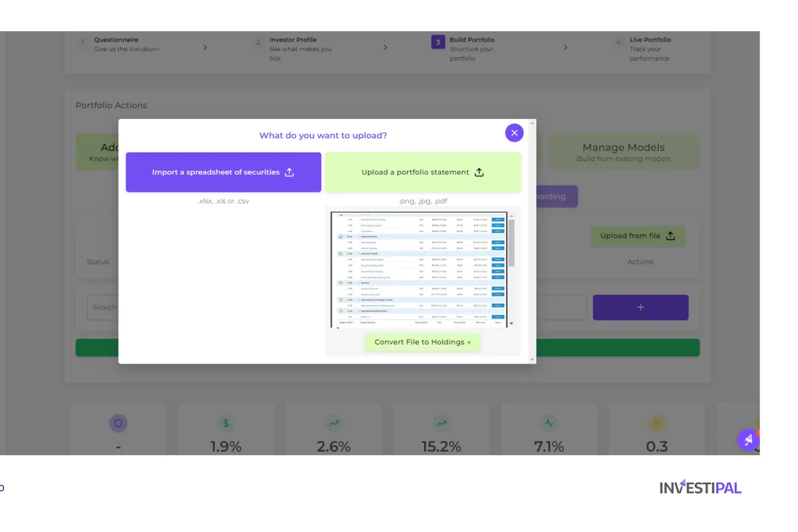
Task: Click the shield risk icon above the dash
Action: (118, 423)
